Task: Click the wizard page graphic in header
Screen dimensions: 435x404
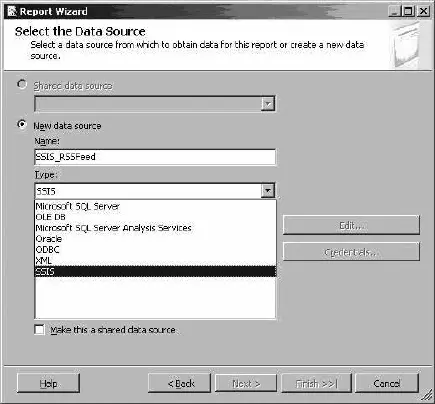Action: point(405,45)
